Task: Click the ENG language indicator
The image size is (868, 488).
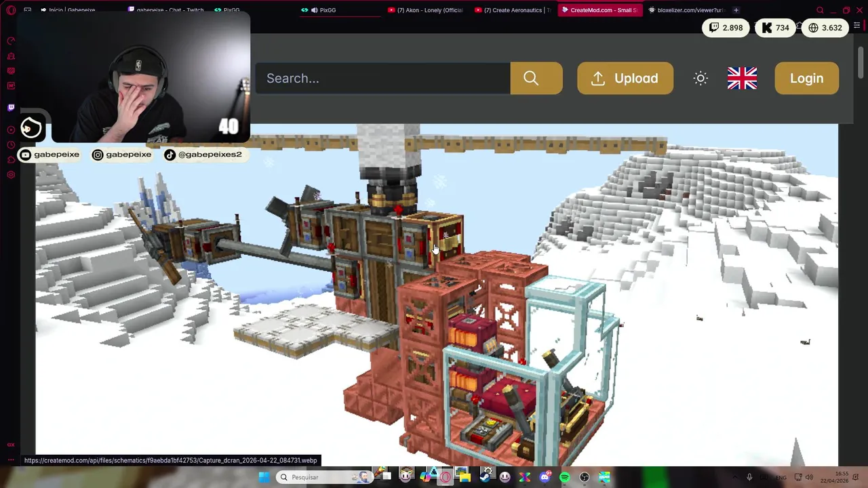Action: pyautogui.click(x=781, y=477)
